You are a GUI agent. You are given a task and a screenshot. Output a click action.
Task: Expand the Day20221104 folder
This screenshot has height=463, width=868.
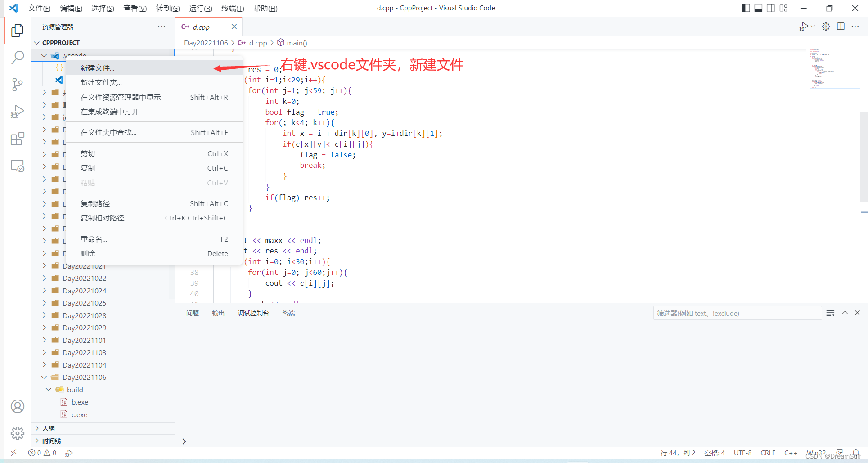tap(44, 365)
